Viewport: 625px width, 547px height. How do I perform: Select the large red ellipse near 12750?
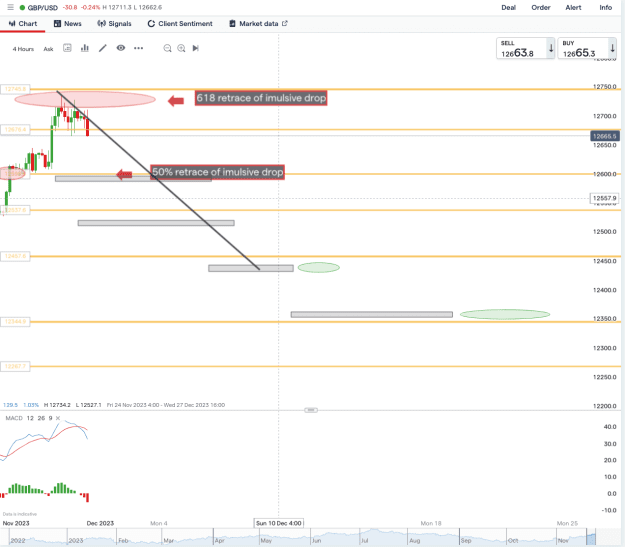[x=85, y=99]
